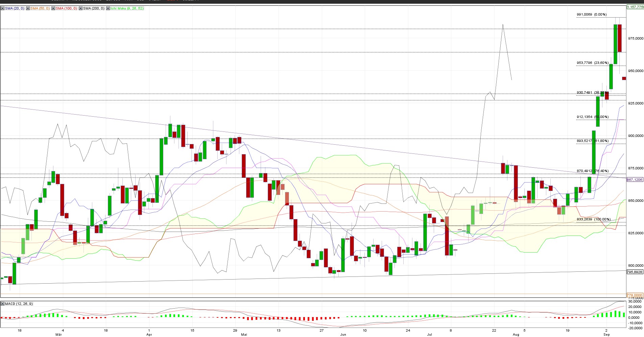Select the 953,7796 (23,60%) Fibonacci level label
The height and width of the screenshot is (337, 644).
coord(592,63)
